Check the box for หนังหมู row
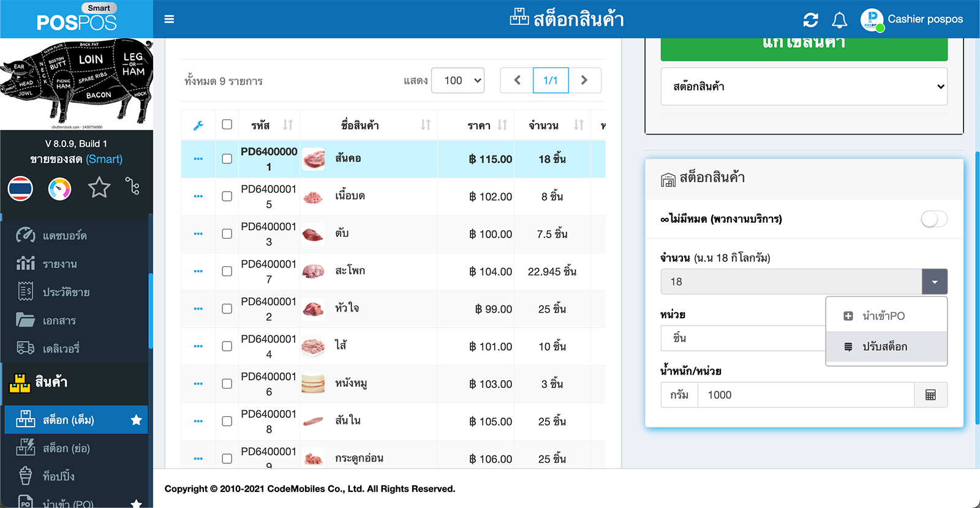Screen dimensions: 980x508 (227, 384)
